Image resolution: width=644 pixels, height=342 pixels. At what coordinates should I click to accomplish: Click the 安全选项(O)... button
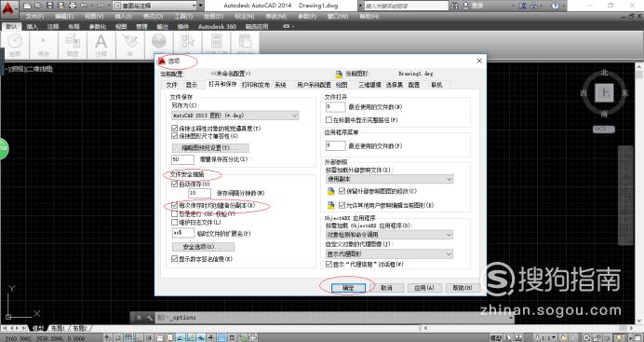(x=203, y=247)
